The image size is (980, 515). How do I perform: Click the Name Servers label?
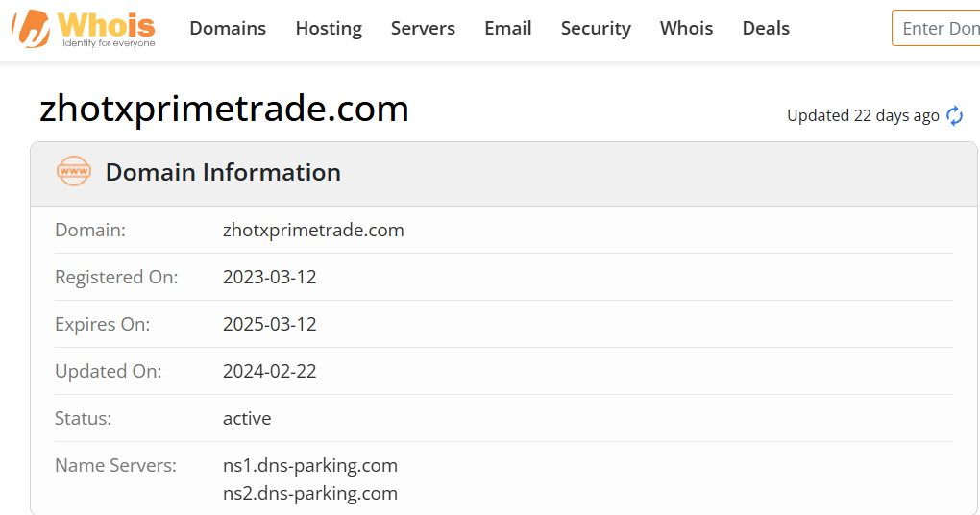[x=115, y=466]
